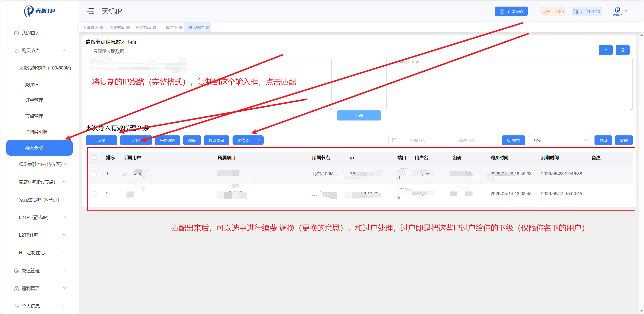
Task: Collapse the 购买节点 sidebar section
Action: pos(65,50)
